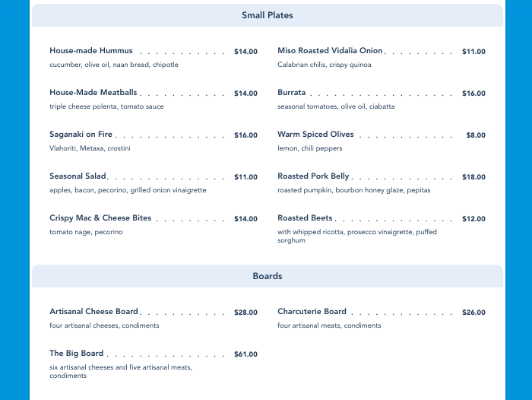532x400 pixels.
Task: Select the House-Made Meatballs item
Action: tap(93, 93)
